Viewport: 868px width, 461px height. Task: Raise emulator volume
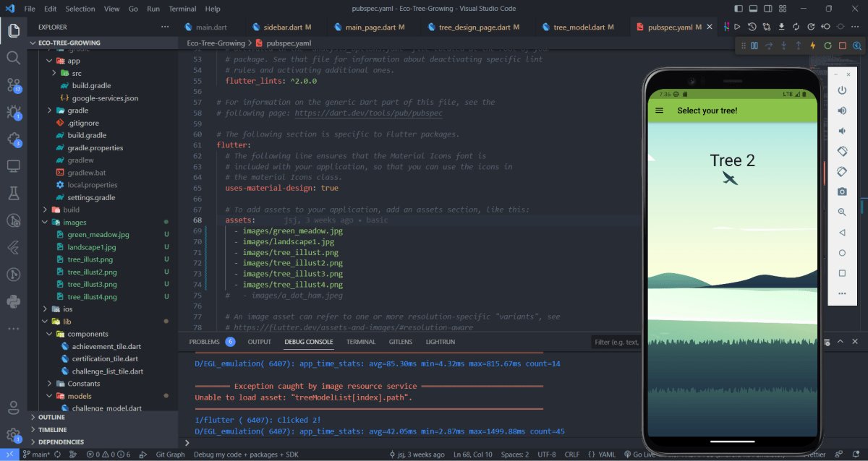(x=842, y=111)
